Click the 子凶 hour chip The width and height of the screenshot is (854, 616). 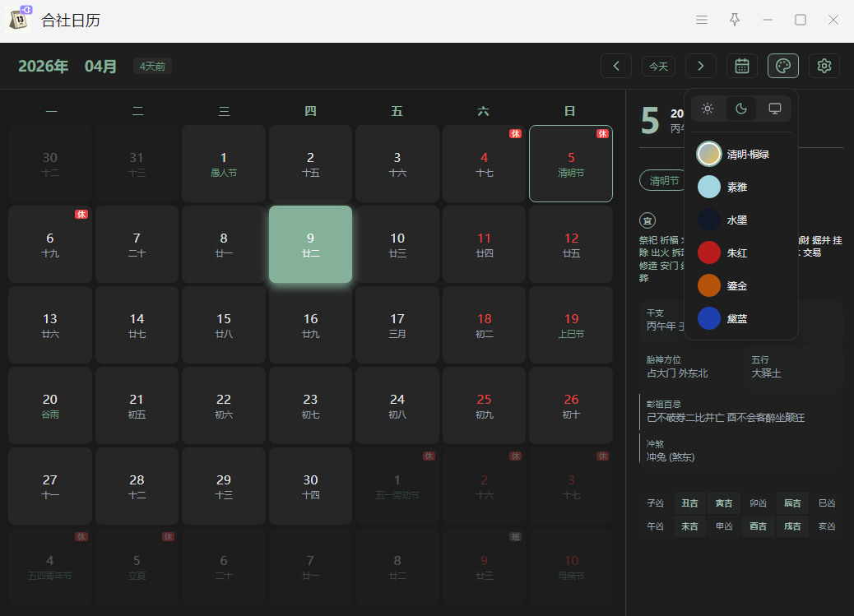coord(655,503)
